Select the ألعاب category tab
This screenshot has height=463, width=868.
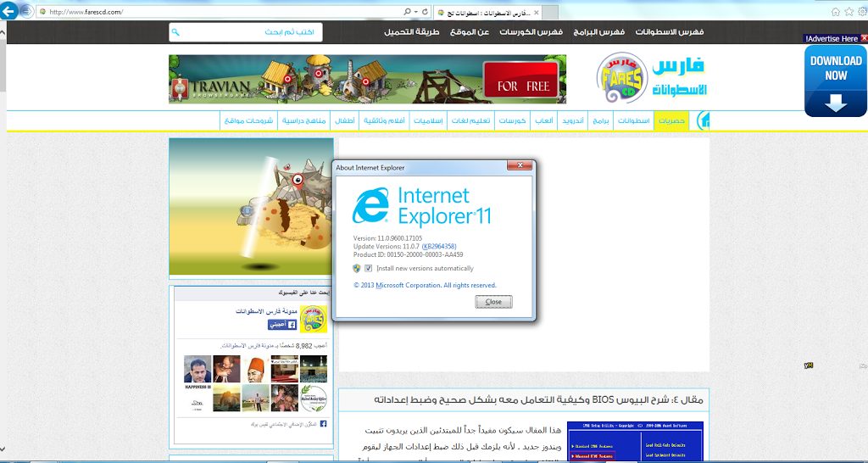(543, 120)
